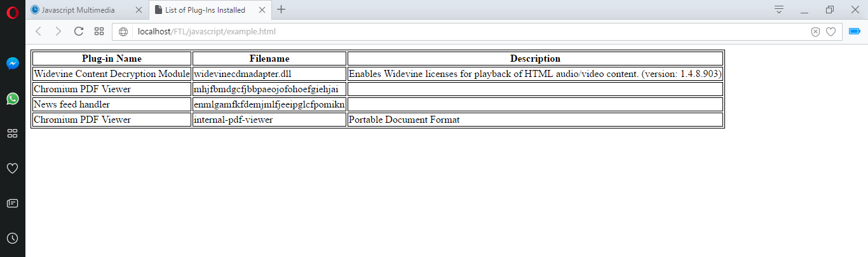Open Facebook Messenger in the sidebar

(12, 64)
